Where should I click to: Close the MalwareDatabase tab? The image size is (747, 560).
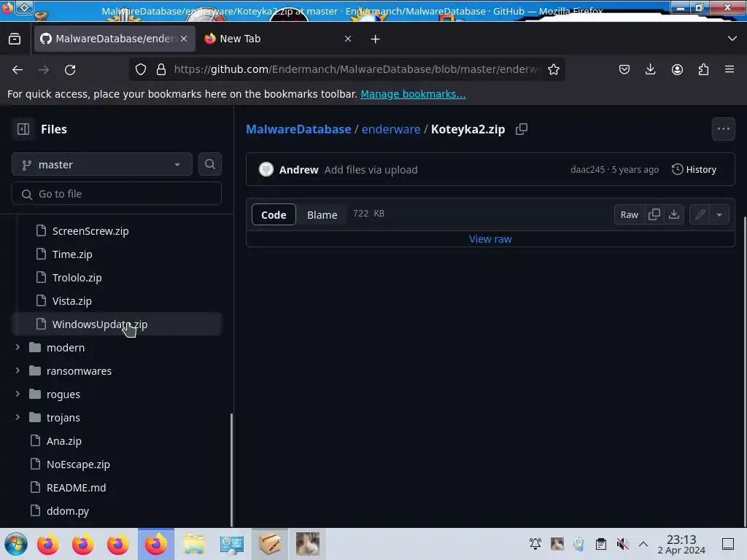(x=184, y=39)
